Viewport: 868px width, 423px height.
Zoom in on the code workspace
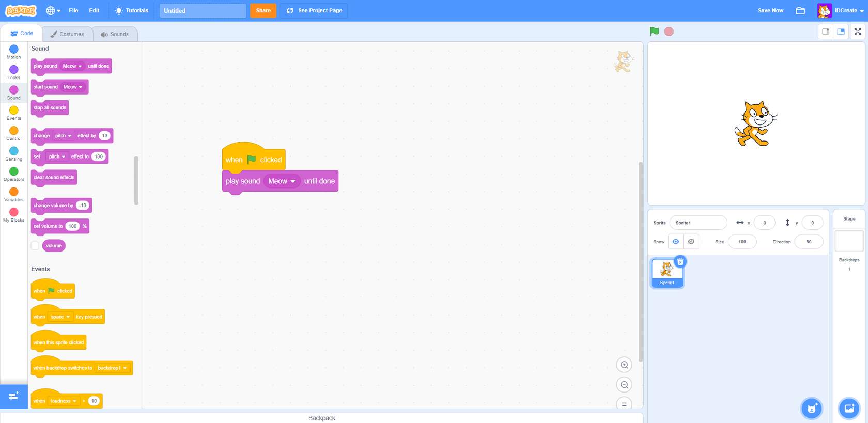624,365
